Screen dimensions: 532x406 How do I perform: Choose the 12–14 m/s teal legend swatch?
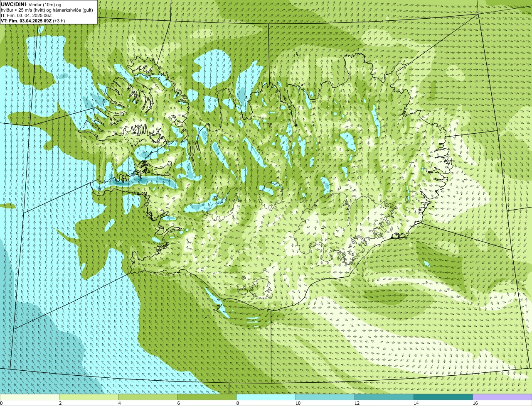[384, 397]
